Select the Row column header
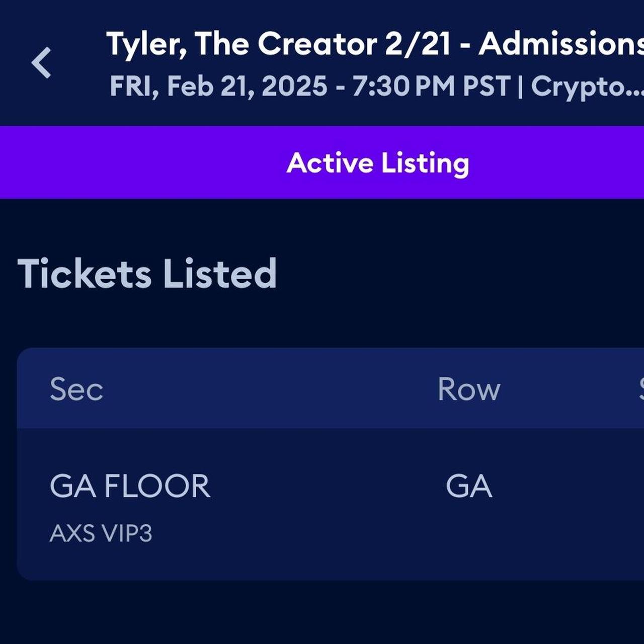 tap(469, 388)
